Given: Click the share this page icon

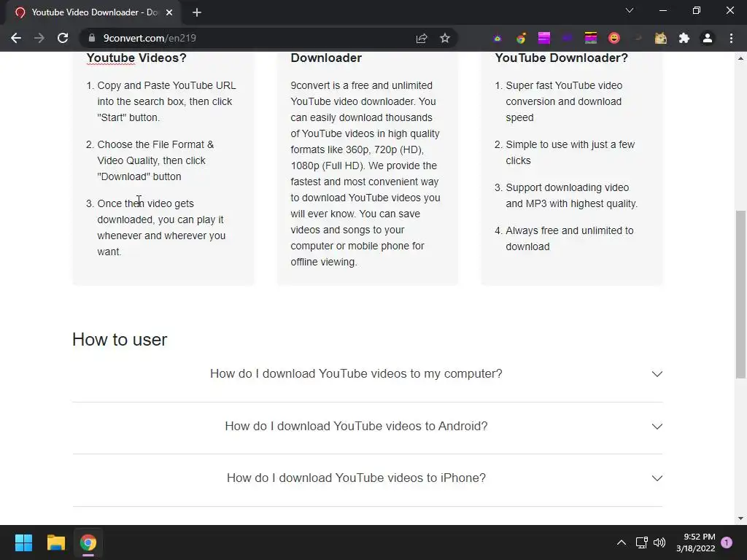Looking at the screenshot, I should [x=422, y=38].
